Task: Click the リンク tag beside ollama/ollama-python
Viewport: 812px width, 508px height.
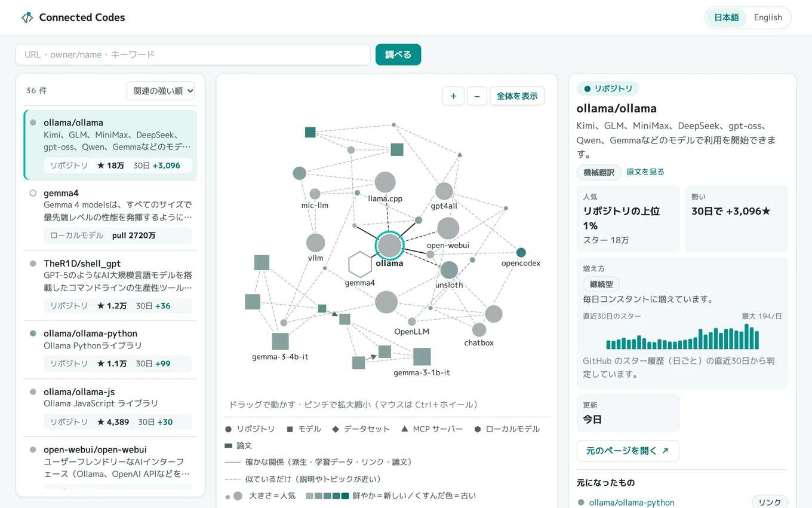Action: [x=770, y=503]
